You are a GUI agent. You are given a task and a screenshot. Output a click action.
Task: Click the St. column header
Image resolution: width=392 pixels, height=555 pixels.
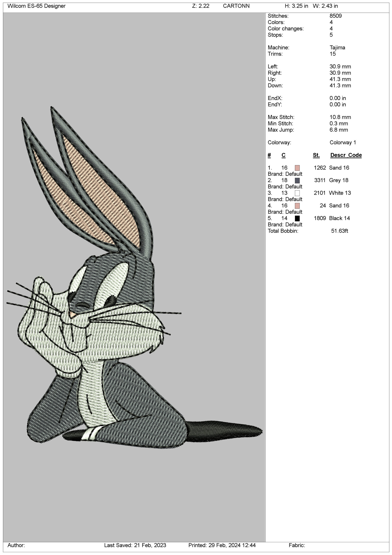(x=316, y=155)
